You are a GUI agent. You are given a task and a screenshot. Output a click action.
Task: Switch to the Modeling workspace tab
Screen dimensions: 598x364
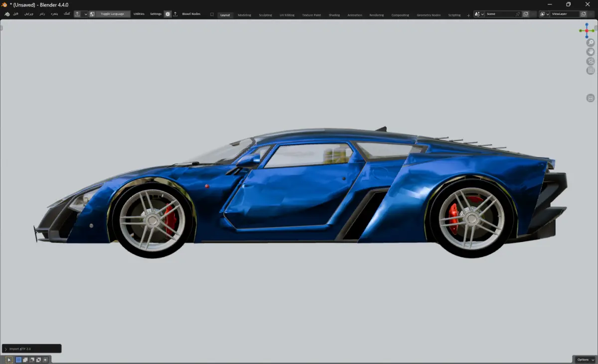pos(245,15)
